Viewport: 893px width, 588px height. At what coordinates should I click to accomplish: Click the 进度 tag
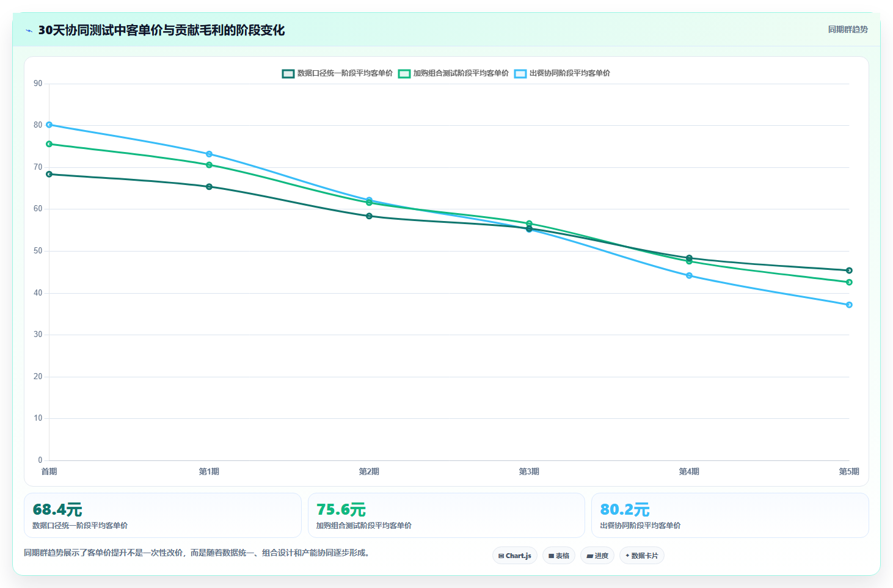(597, 556)
